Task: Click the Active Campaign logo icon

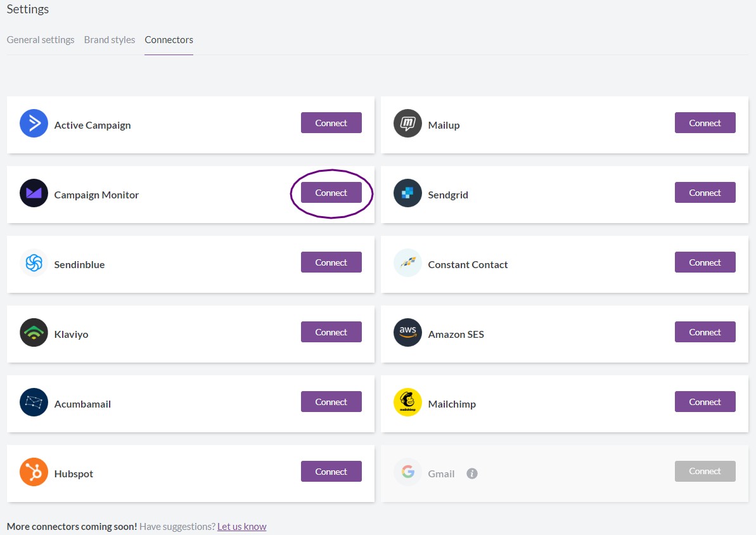Action: pos(34,124)
